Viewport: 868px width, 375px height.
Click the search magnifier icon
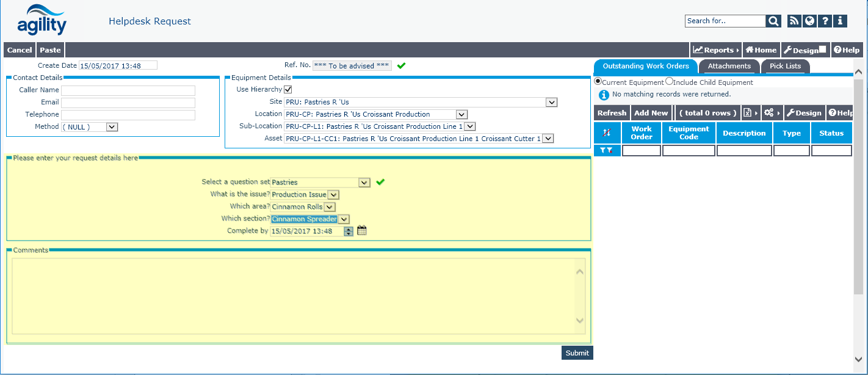coord(773,21)
